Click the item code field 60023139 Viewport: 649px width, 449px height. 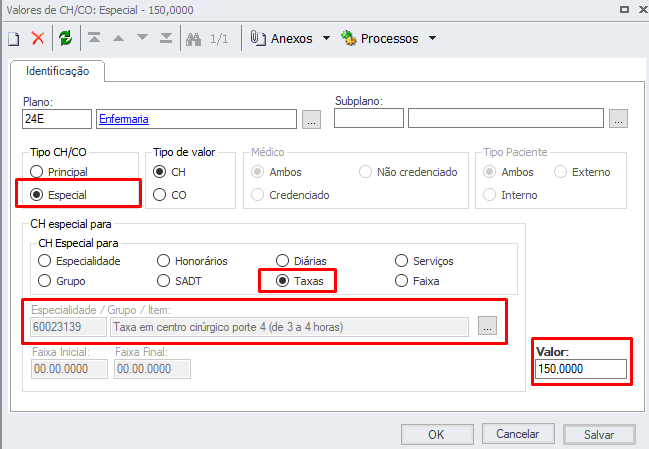tap(68, 327)
